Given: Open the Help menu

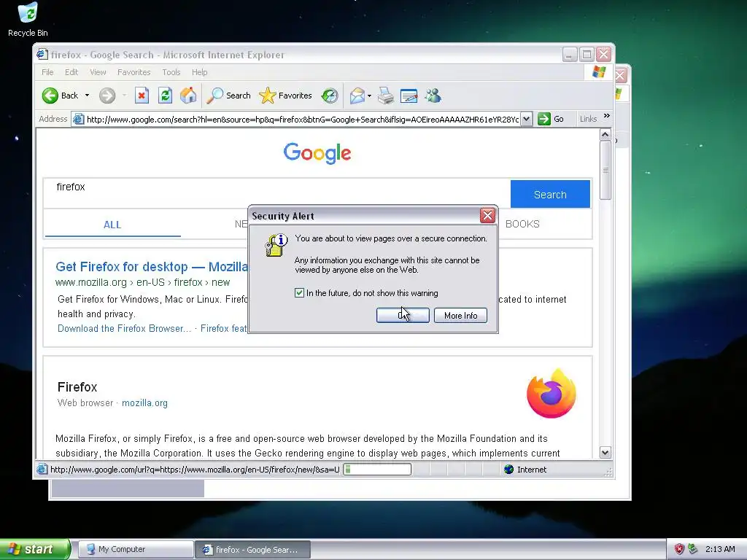Looking at the screenshot, I should pyautogui.click(x=200, y=72).
